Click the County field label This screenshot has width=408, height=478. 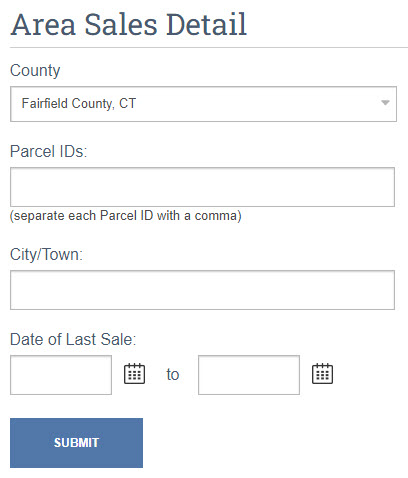click(35, 71)
